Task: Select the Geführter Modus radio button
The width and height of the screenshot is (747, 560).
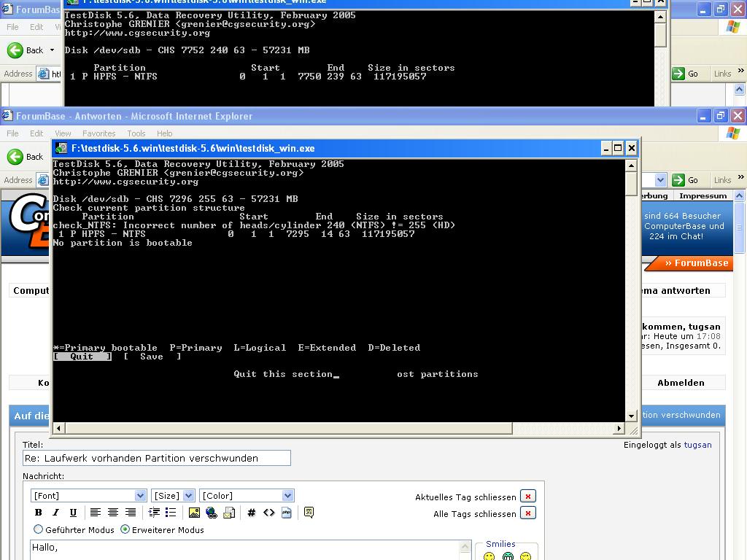Action: pyautogui.click(x=38, y=529)
